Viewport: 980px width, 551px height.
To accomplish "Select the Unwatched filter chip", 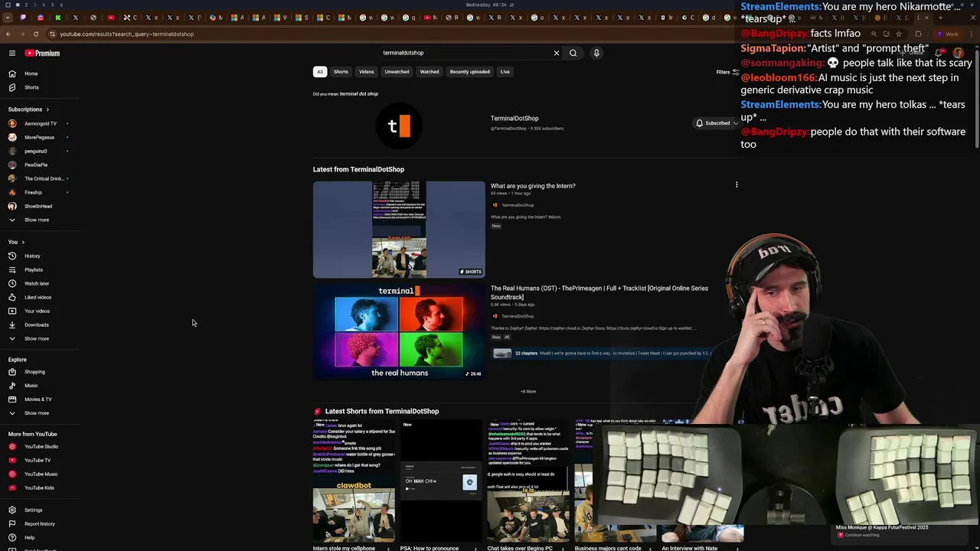I will click(x=397, y=72).
